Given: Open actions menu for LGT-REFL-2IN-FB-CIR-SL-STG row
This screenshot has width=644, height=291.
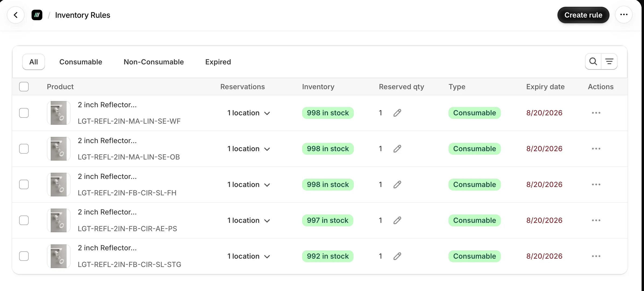Looking at the screenshot, I should coord(596,256).
